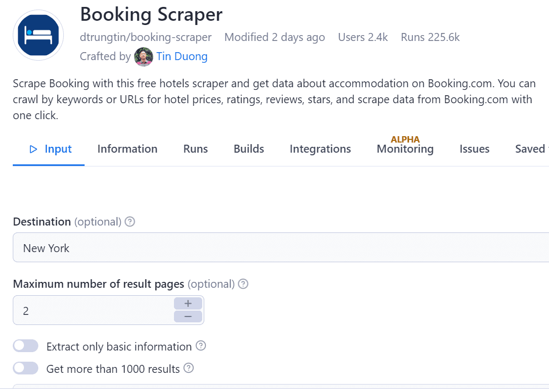Enable the Extract only basic information toggle
This screenshot has height=392, width=549.
tap(26, 346)
